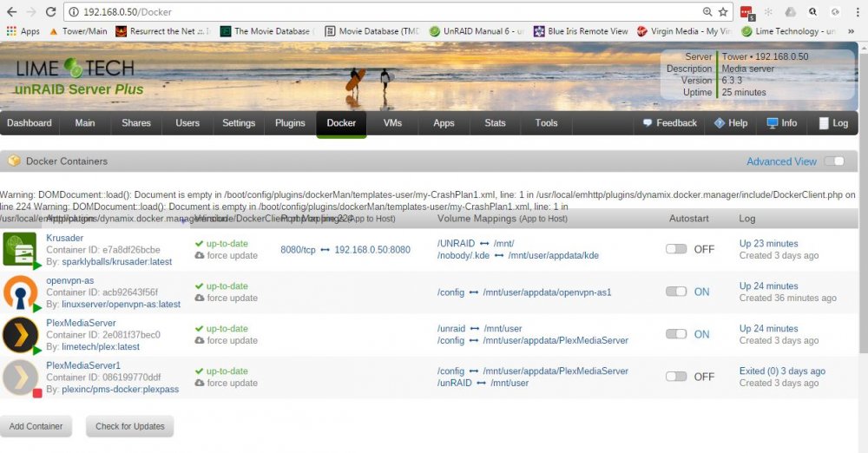
Task: Open the Settings tab
Action: 239,123
